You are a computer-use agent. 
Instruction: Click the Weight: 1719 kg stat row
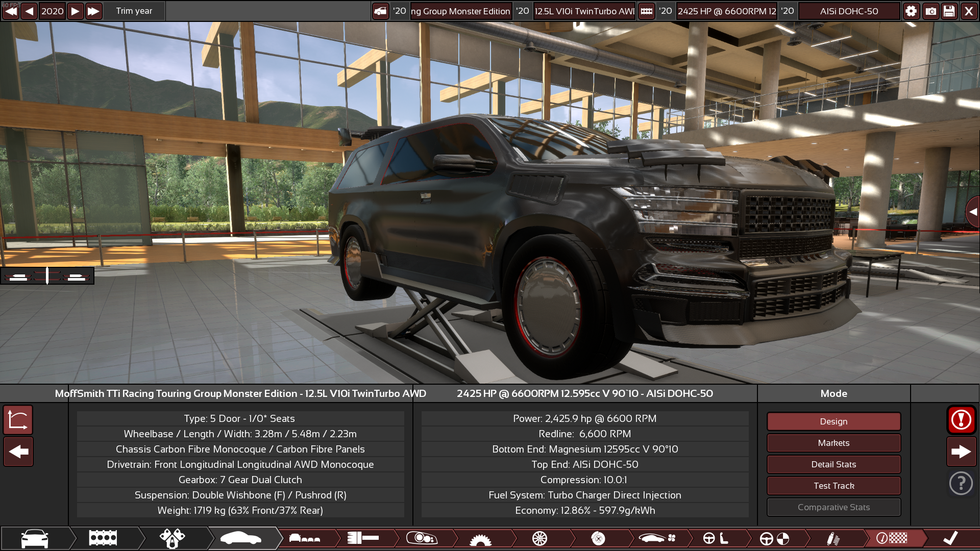pyautogui.click(x=240, y=510)
